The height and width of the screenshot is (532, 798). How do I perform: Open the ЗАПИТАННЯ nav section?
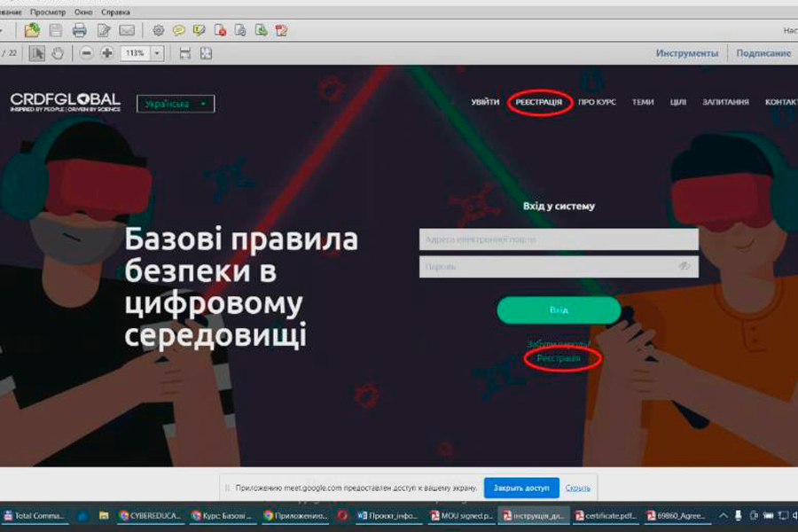pyautogui.click(x=725, y=102)
